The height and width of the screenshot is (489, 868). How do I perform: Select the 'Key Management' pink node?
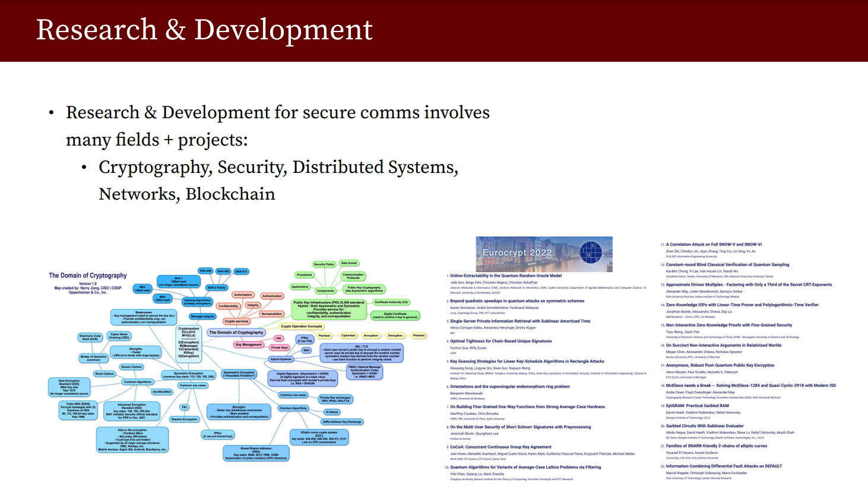click(248, 345)
